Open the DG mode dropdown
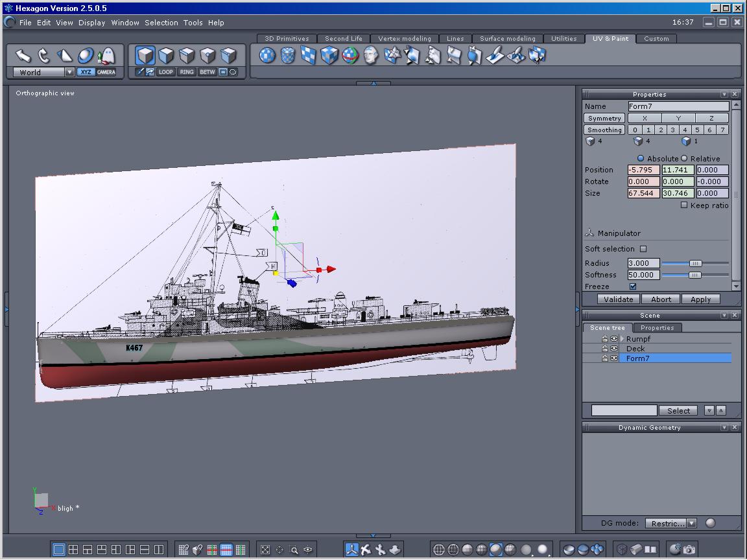 (x=691, y=523)
